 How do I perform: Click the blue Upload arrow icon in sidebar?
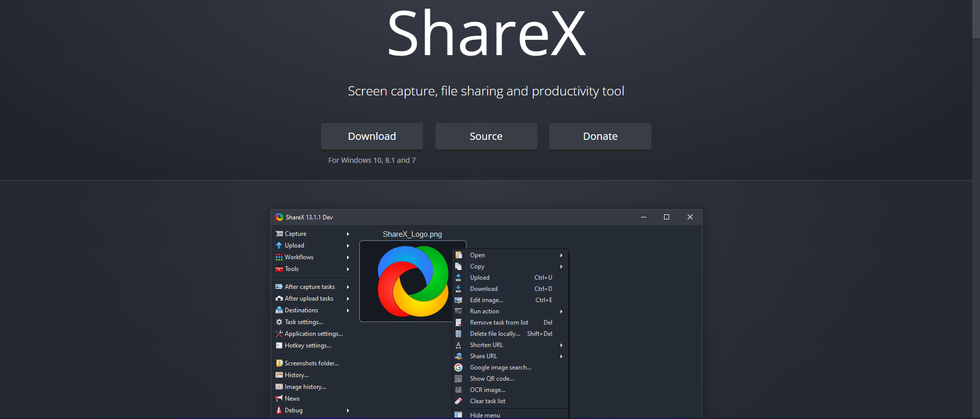click(x=279, y=245)
